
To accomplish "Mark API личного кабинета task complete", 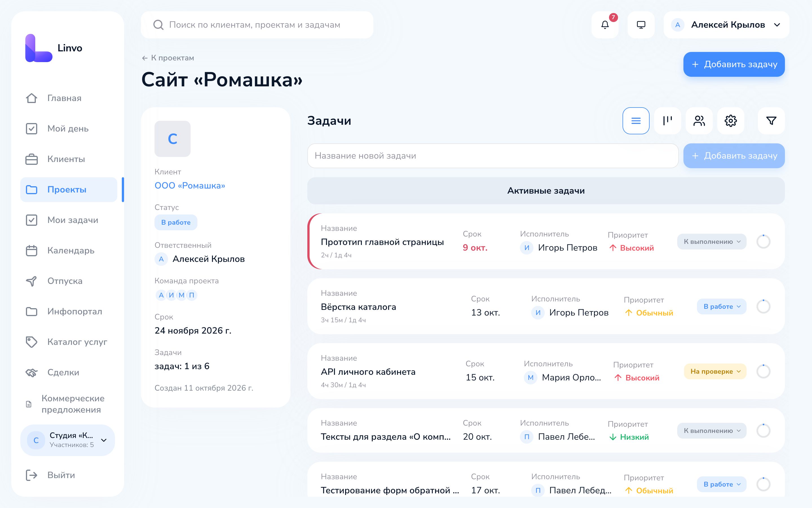I will (763, 371).
